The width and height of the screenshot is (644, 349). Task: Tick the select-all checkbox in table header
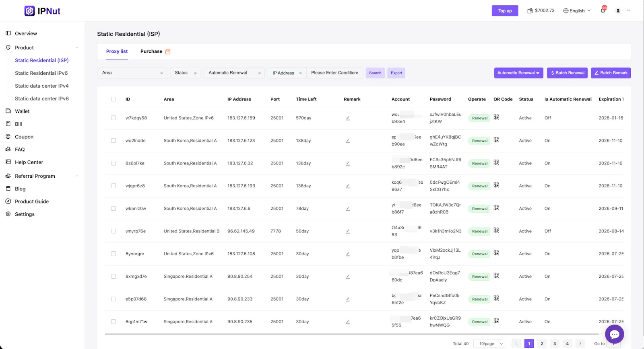click(114, 99)
